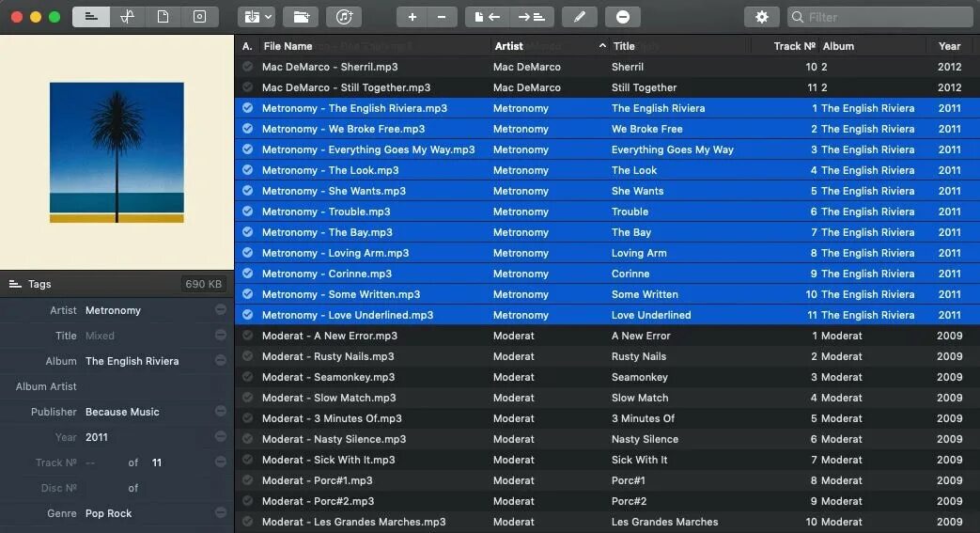Open the import files dropdown in toolbar
Screen dimensions: 980x533
(257, 17)
